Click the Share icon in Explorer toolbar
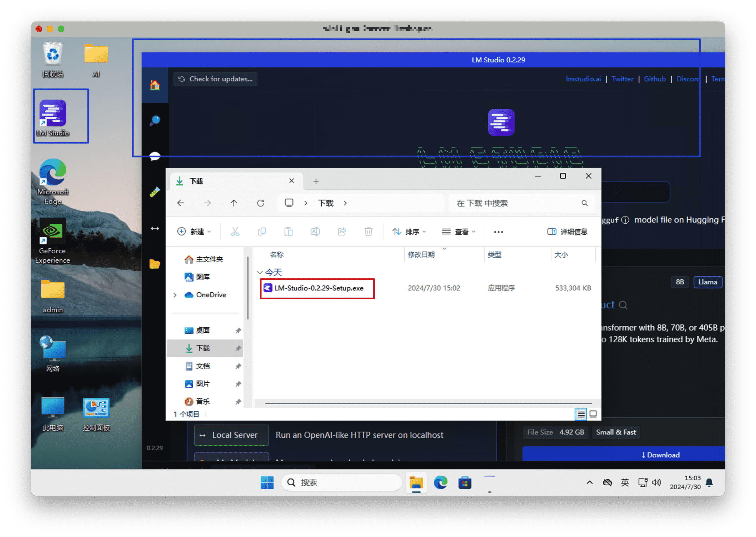This screenshot has height=537, width=756. (x=342, y=232)
